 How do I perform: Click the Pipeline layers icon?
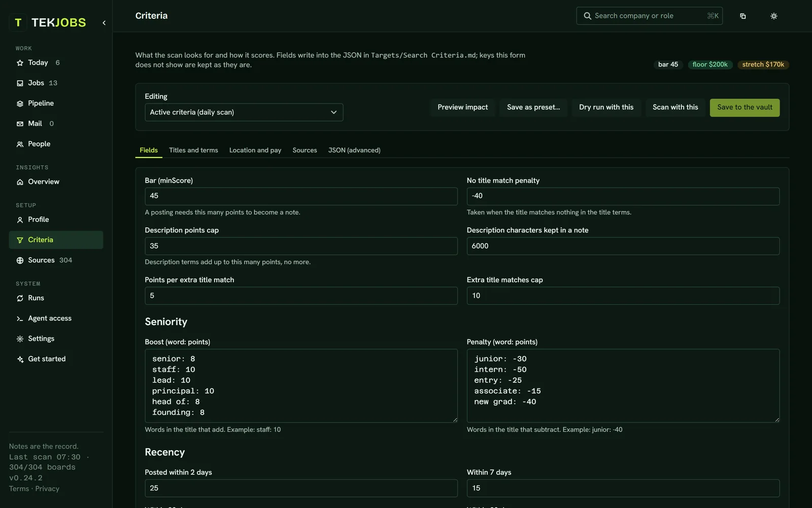20,104
